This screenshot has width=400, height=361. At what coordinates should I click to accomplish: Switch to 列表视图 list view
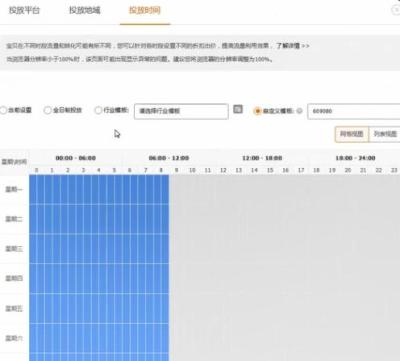pyautogui.click(x=385, y=134)
